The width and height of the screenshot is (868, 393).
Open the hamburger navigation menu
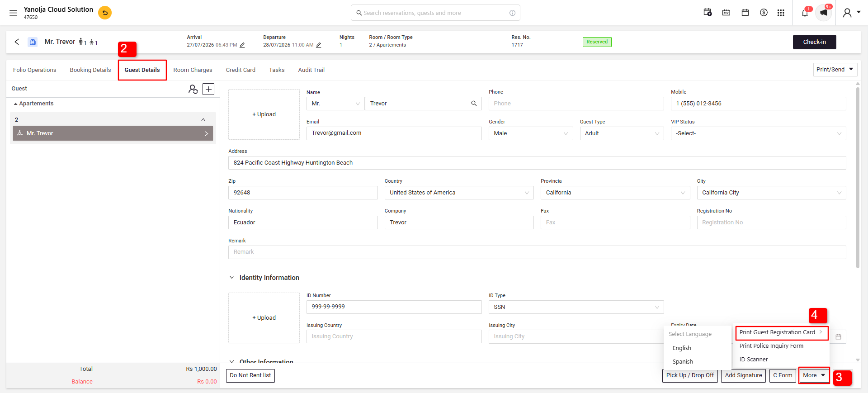pos(14,13)
